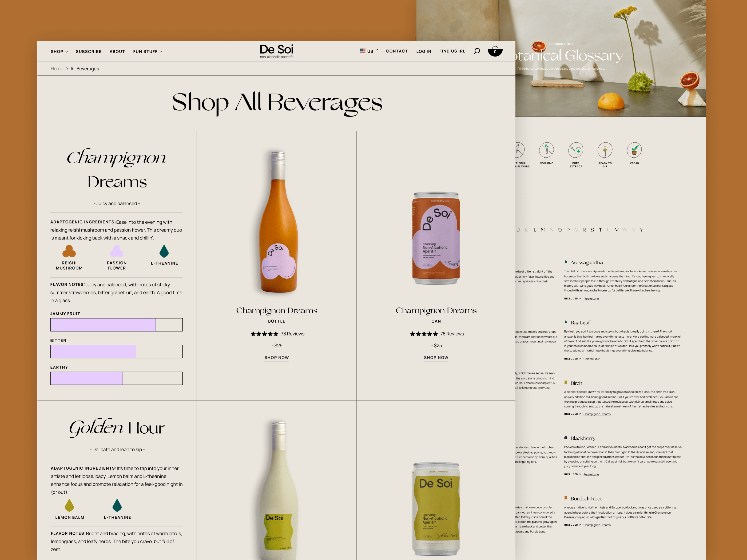Viewport: 747px width, 560px height.
Task: Click Shop Now under Champignon Dreams Bottle
Action: 277,358
